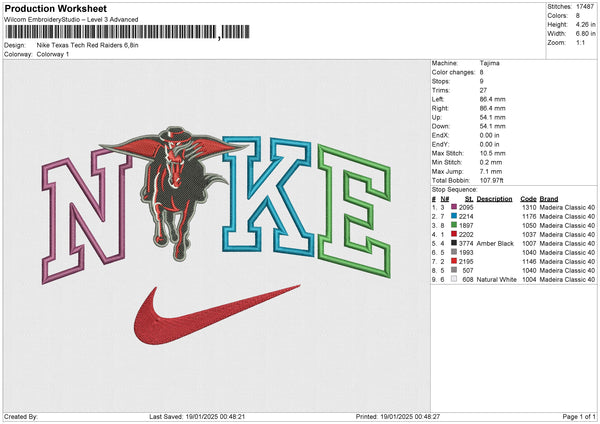The image size is (600, 424).
Task: Click 'Last Saved: 19/01/2025 00:48:21' footer
Action: [197, 416]
